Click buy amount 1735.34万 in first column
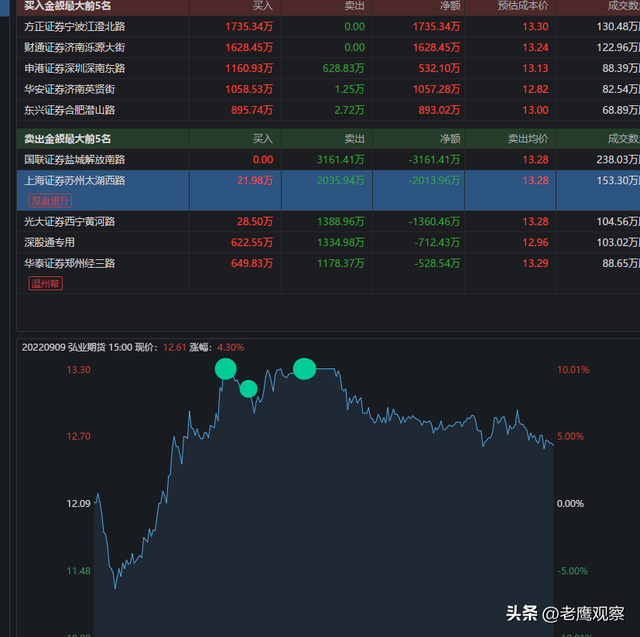Image resolution: width=640 pixels, height=637 pixels. click(249, 27)
